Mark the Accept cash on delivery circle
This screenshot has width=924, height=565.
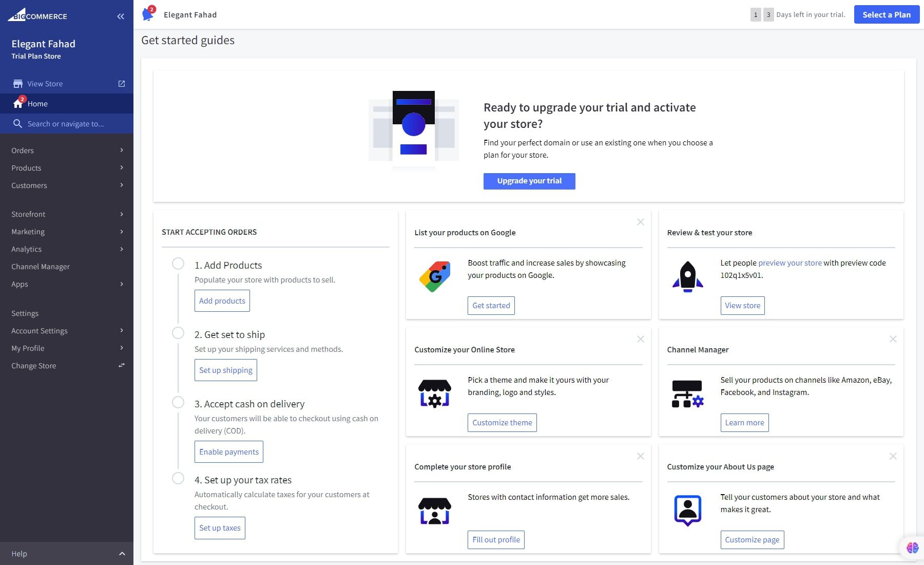tap(178, 402)
